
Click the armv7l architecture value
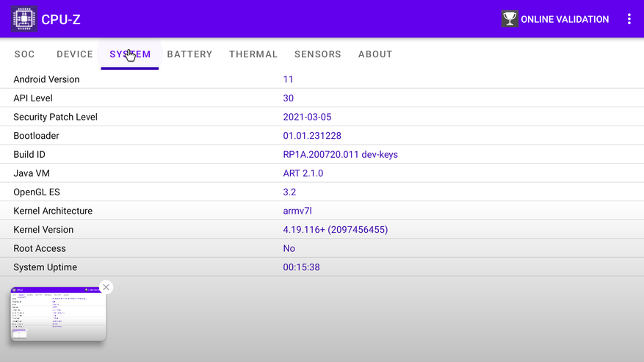click(297, 211)
